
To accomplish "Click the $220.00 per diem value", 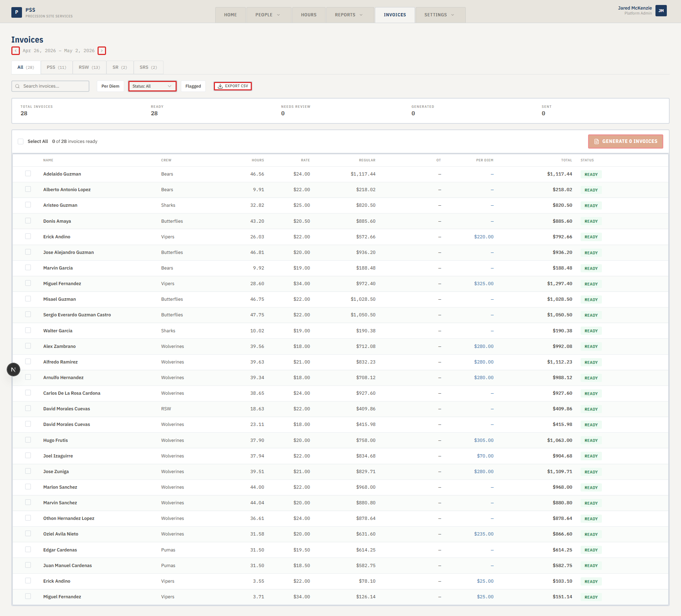I will [x=484, y=237].
